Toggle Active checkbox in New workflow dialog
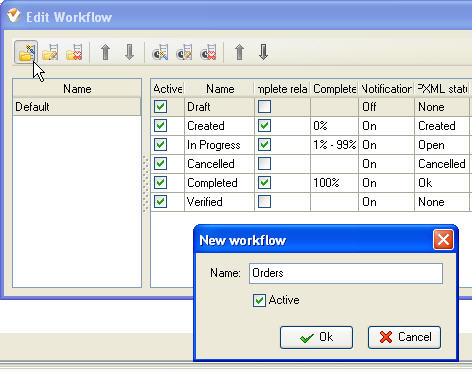This screenshot has width=472, height=372. [x=259, y=300]
